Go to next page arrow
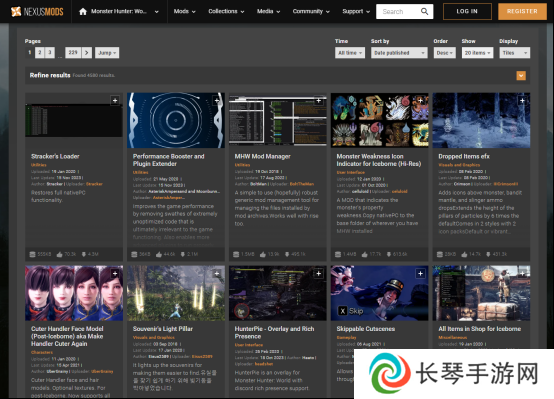554x399 pixels. (87, 53)
